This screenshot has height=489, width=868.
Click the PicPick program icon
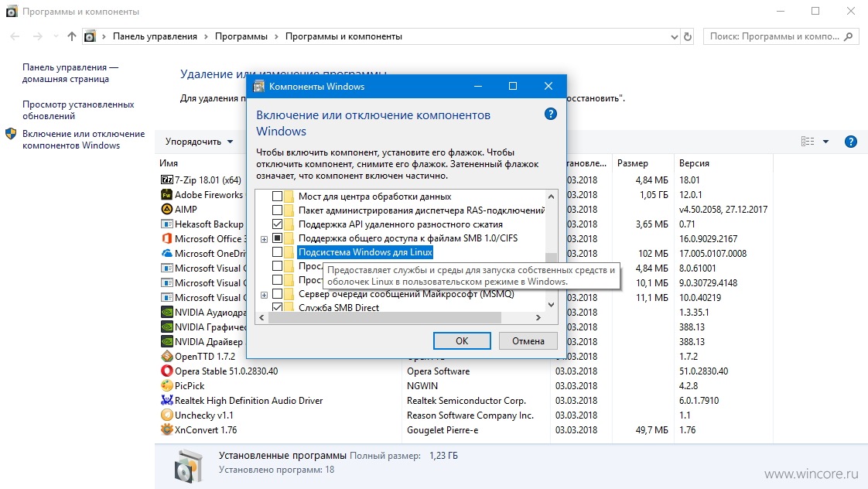(166, 385)
